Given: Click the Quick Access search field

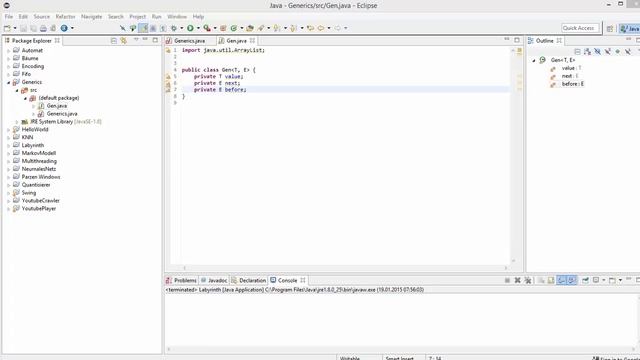Looking at the screenshot, I should [580, 28].
